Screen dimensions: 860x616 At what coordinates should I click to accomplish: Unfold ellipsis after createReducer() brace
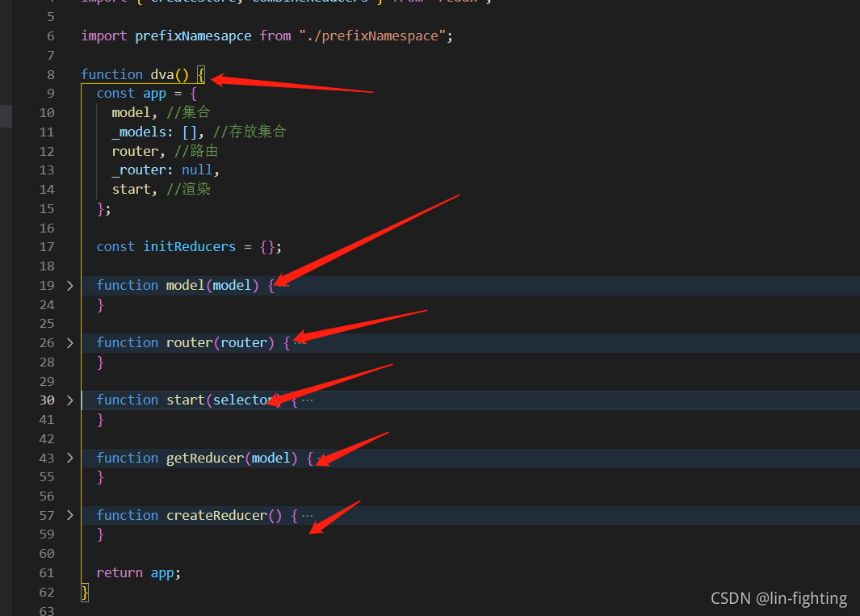point(307,515)
